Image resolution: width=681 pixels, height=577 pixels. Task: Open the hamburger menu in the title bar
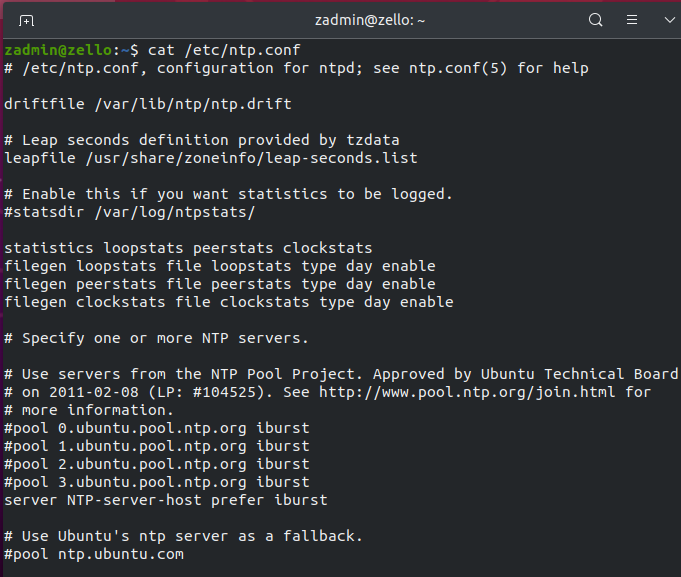pyautogui.click(x=632, y=19)
